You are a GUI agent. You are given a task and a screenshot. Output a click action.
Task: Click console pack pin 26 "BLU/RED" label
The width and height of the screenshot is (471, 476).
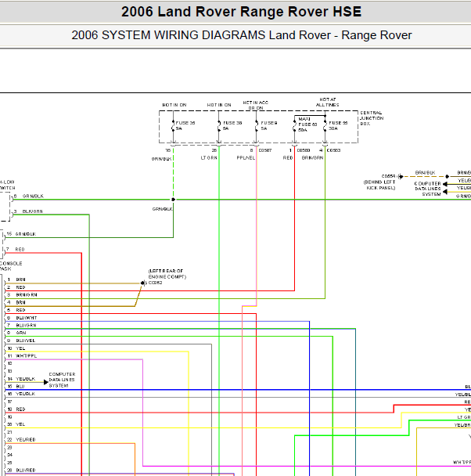(x=26, y=470)
